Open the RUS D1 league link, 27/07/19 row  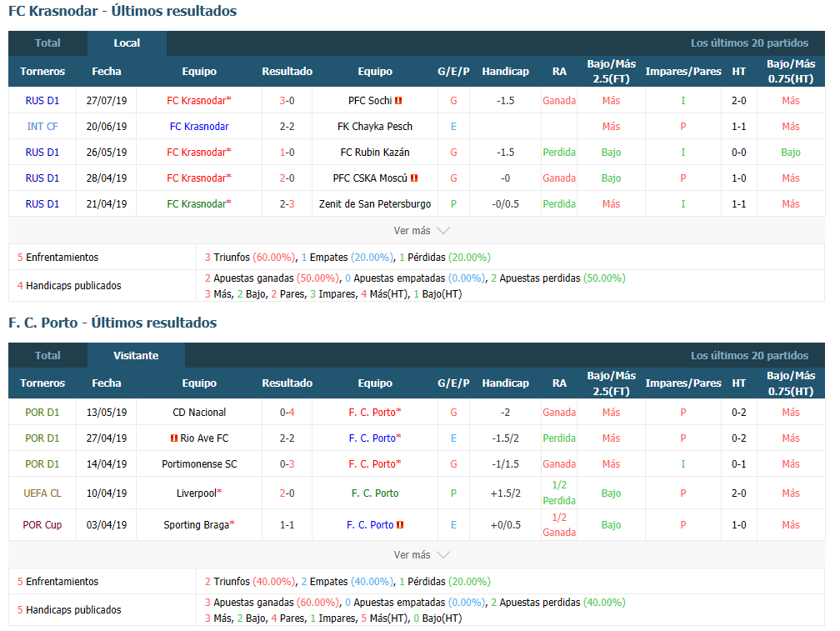pyautogui.click(x=42, y=101)
